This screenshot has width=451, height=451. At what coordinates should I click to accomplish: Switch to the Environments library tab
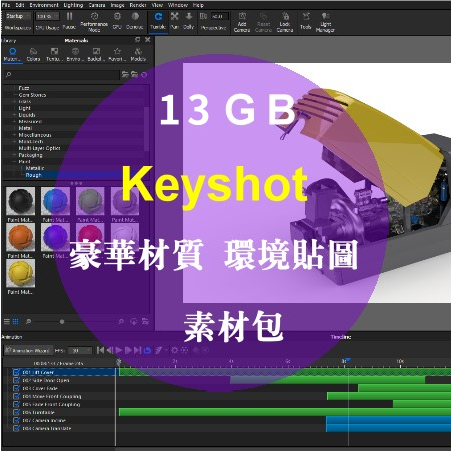[x=75, y=55]
